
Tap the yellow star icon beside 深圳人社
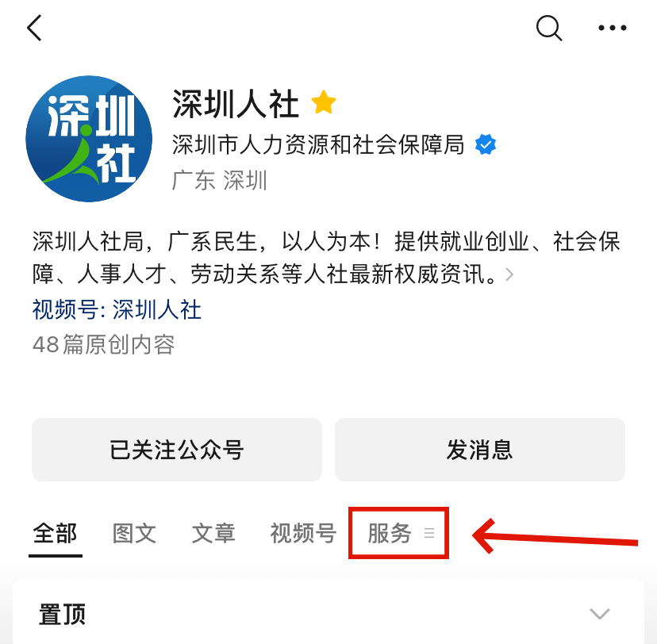tap(324, 102)
